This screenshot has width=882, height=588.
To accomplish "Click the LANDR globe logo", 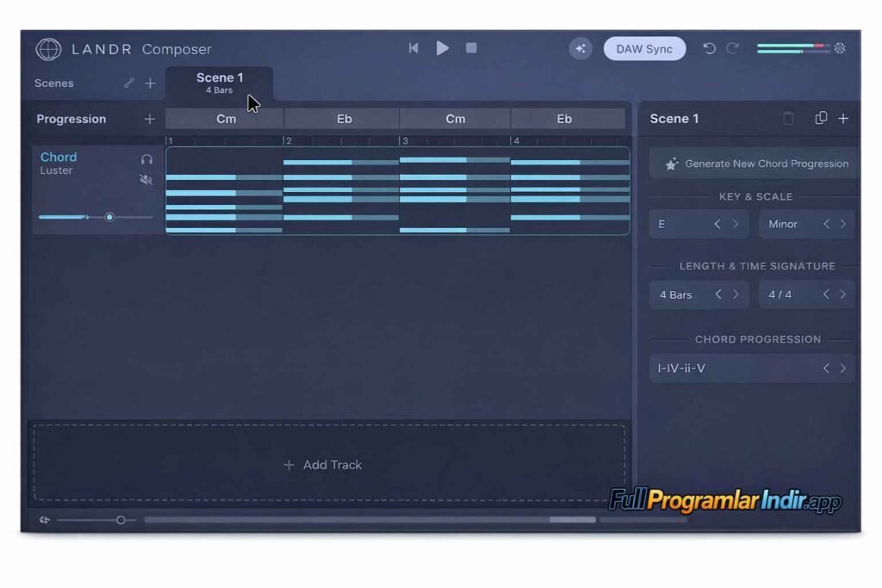I will click(47, 49).
